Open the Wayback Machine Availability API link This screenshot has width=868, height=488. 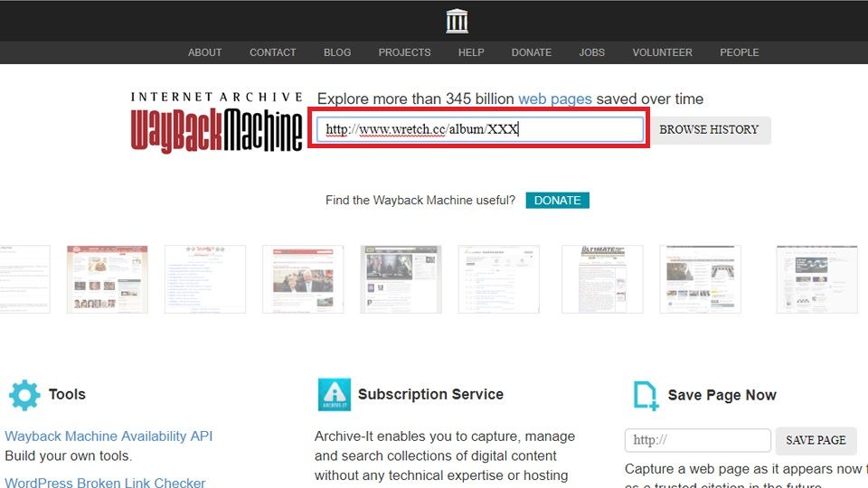point(108,436)
